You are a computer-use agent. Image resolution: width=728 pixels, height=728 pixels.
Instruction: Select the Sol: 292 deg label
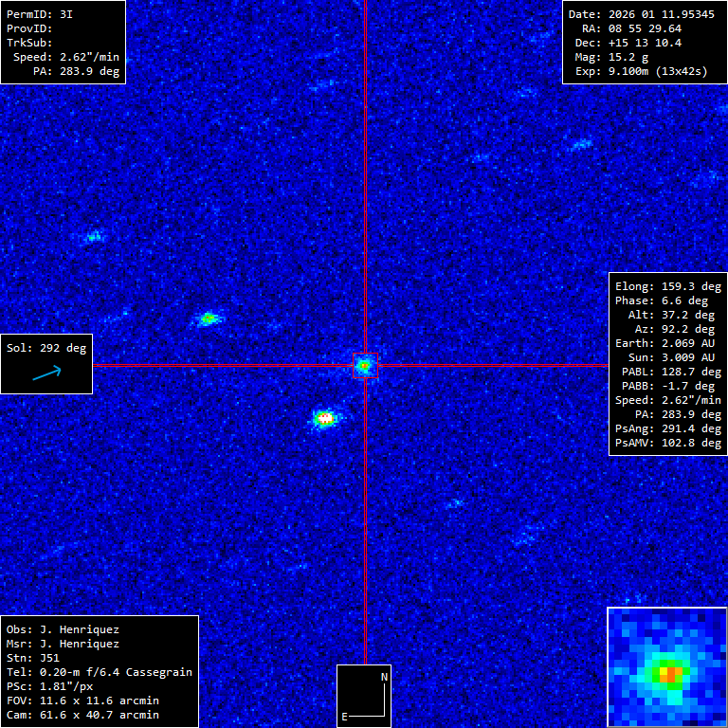point(46,348)
